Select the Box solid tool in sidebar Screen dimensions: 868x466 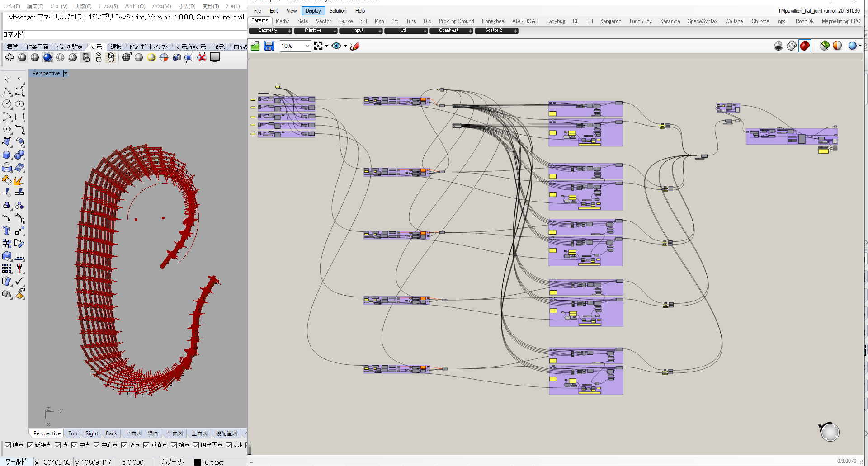(x=7, y=155)
